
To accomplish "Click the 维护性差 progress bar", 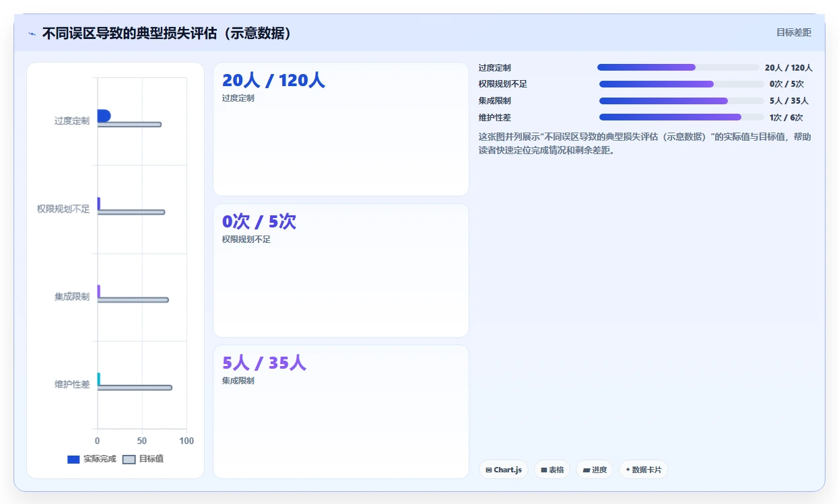I will tap(681, 117).
